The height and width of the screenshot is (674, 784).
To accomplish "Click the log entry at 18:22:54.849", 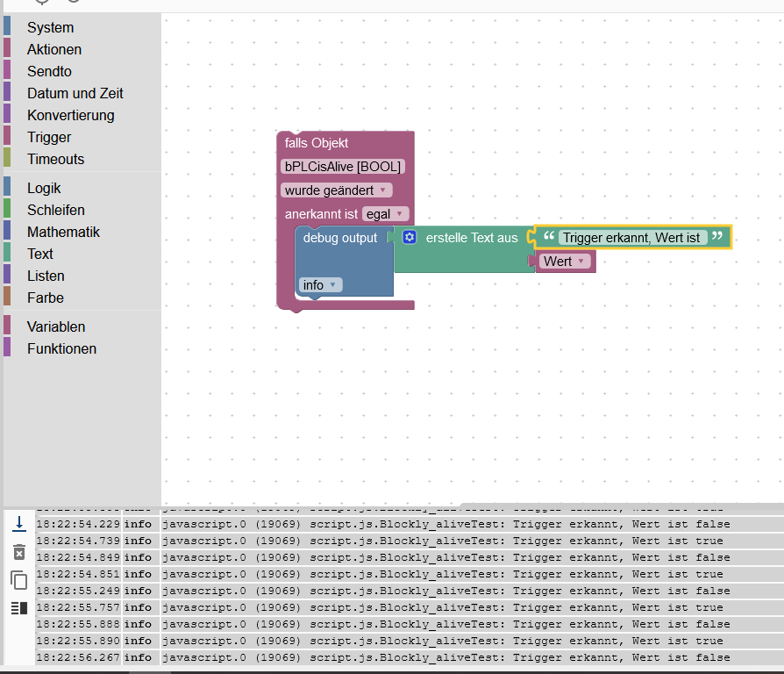I will click(x=409, y=557).
